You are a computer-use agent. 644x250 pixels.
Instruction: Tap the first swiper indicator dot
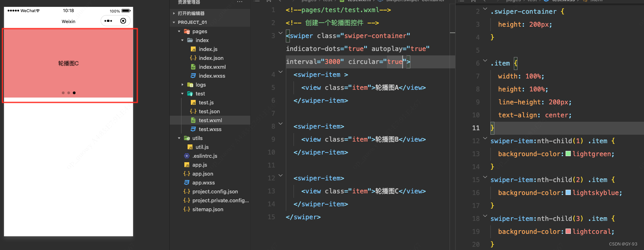point(63,93)
